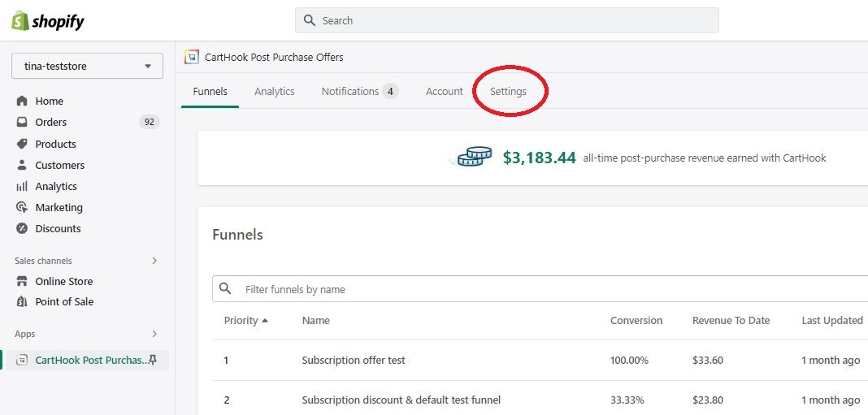The width and height of the screenshot is (868, 415).
Task: Click the Customers person icon
Action: click(x=22, y=165)
